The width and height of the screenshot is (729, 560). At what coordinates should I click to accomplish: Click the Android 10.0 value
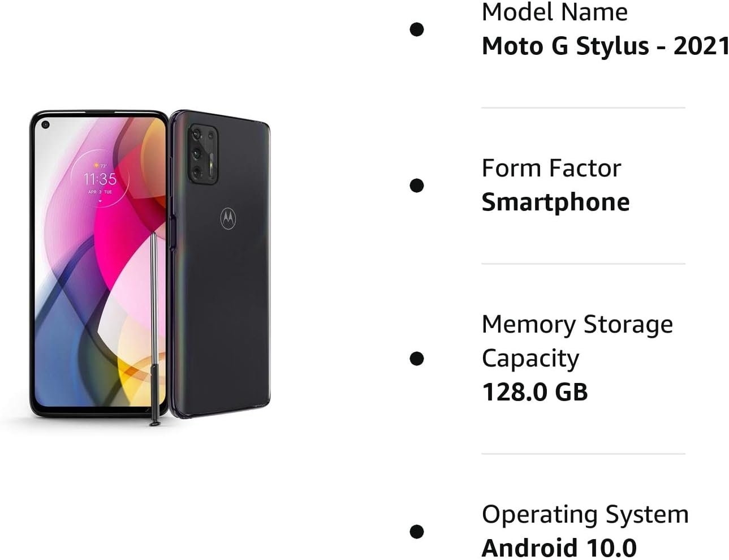(x=559, y=548)
